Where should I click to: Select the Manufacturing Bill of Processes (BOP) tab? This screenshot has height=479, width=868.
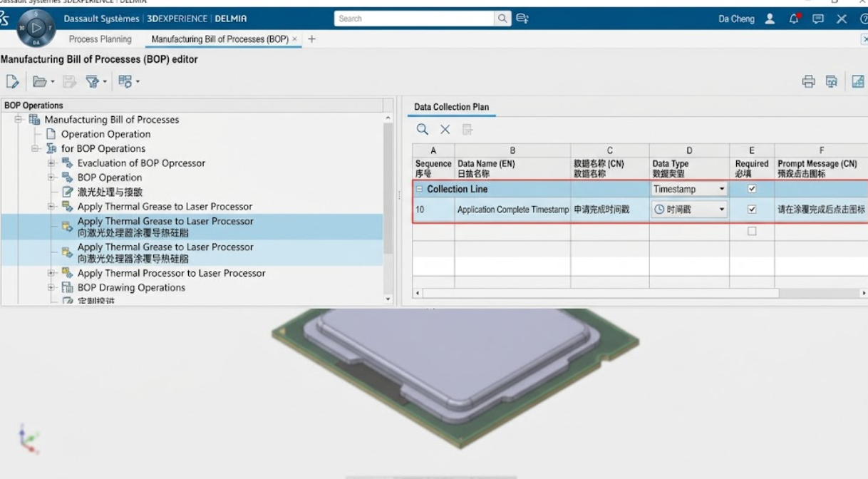point(219,39)
